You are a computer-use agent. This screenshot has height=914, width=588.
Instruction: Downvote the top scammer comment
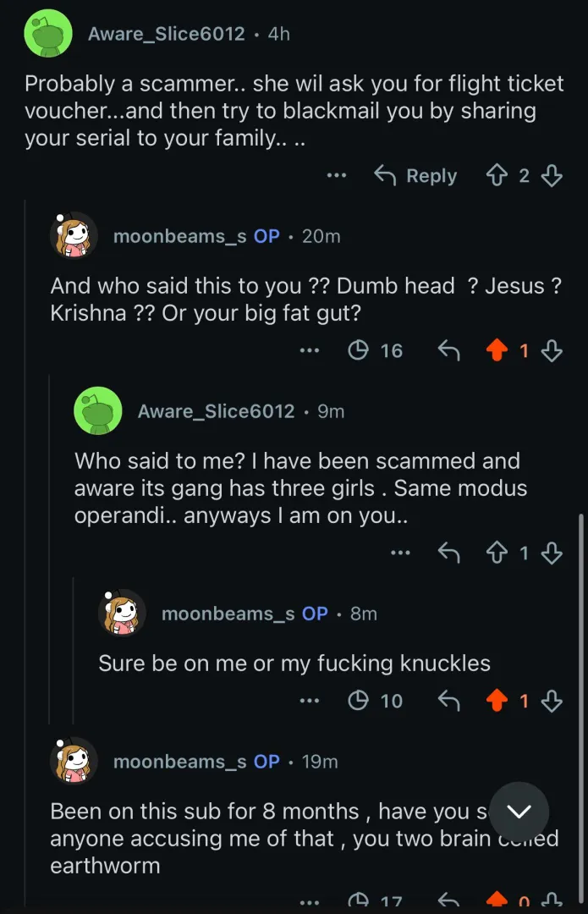[552, 176]
